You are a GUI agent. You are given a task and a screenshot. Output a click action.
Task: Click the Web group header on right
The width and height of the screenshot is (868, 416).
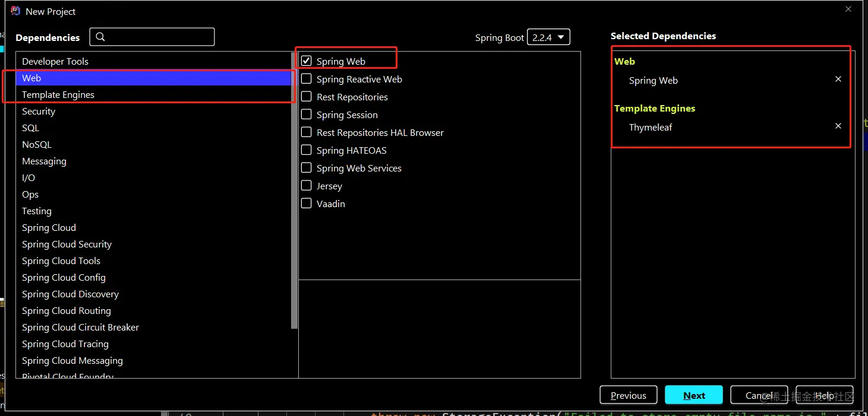624,61
